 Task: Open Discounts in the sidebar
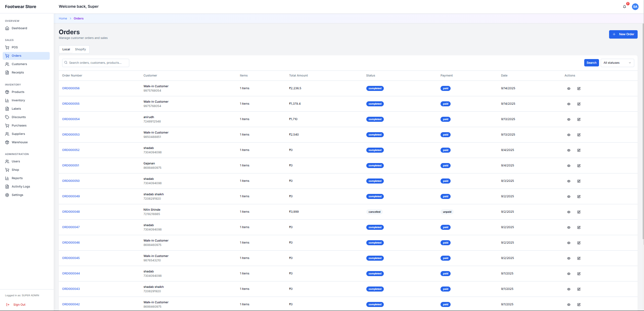point(26,117)
